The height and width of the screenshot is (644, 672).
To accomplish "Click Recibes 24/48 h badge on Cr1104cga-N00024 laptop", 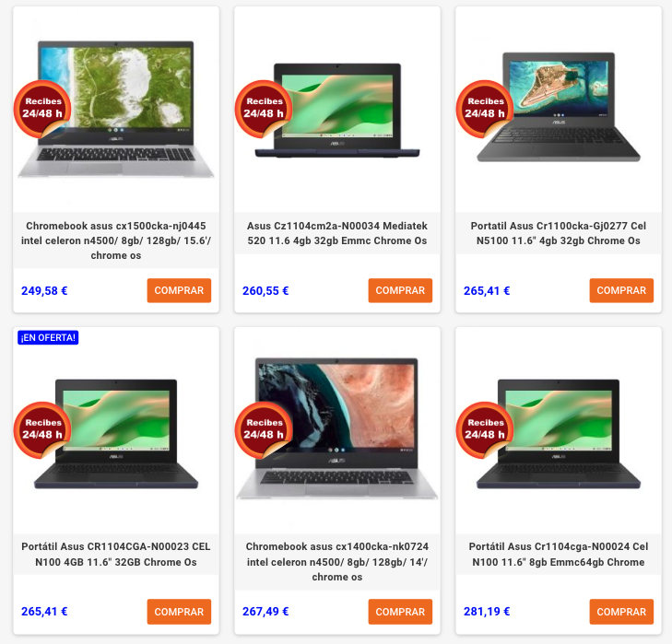I will tap(485, 429).
